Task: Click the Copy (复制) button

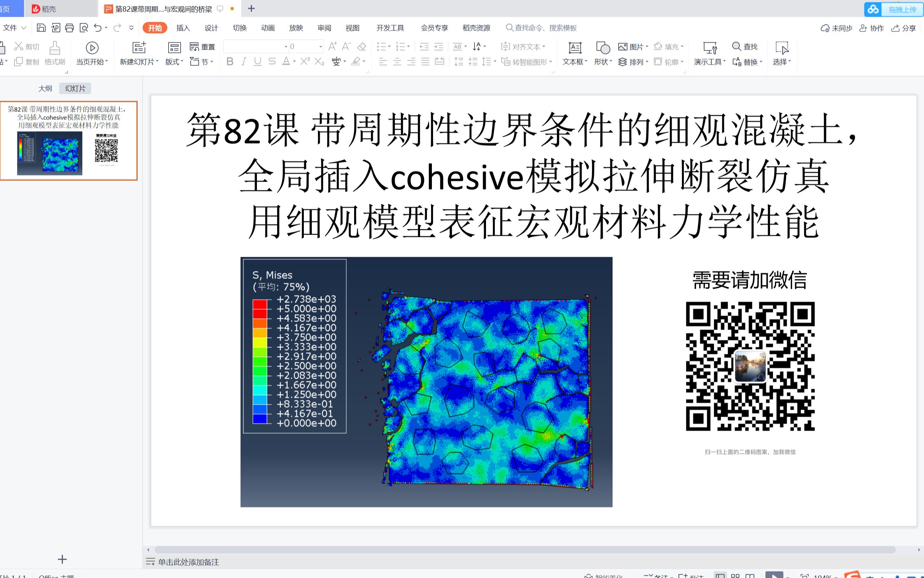Action: click(x=26, y=62)
